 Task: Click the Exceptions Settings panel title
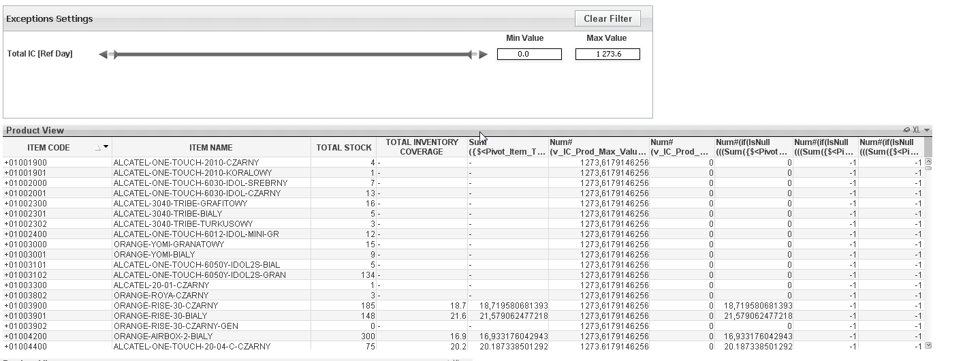point(50,18)
